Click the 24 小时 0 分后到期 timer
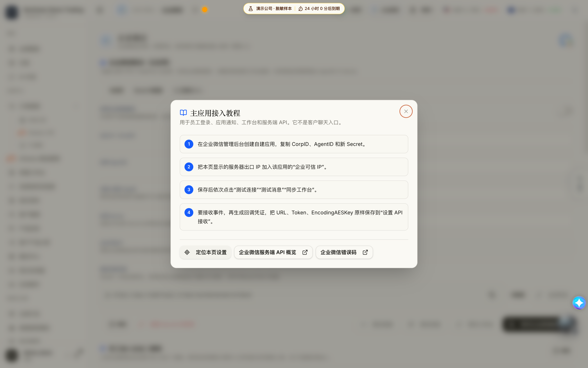Screen dimensions: 588x368 [322, 8]
